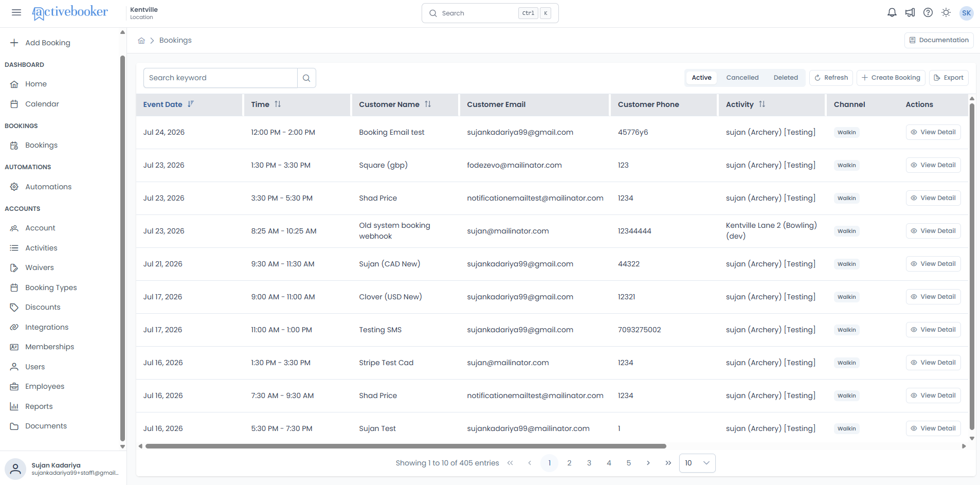The width and height of the screenshot is (980, 485).
Task: Go to last page of bookings
Action: tap(668, 463)
